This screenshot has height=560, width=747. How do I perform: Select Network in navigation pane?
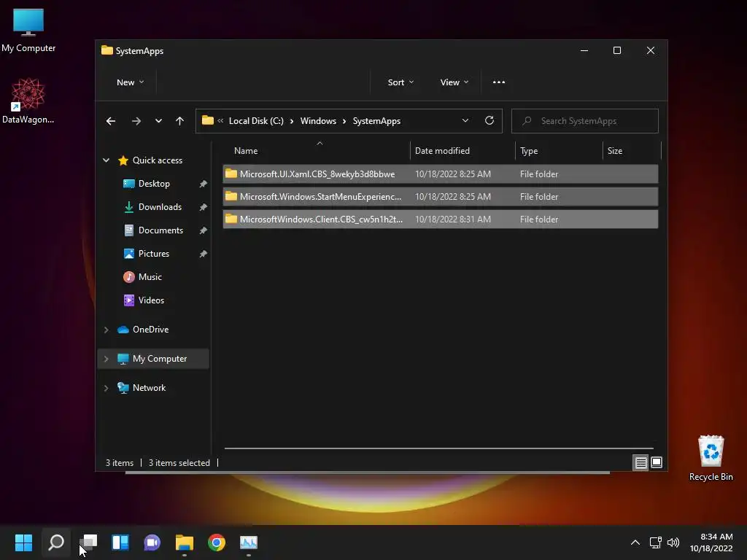point(149,388)
